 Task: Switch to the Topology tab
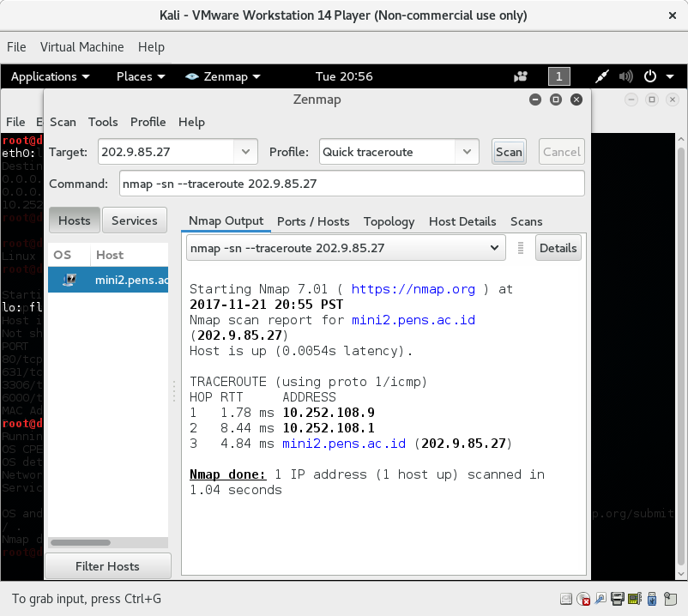[389, 221]
